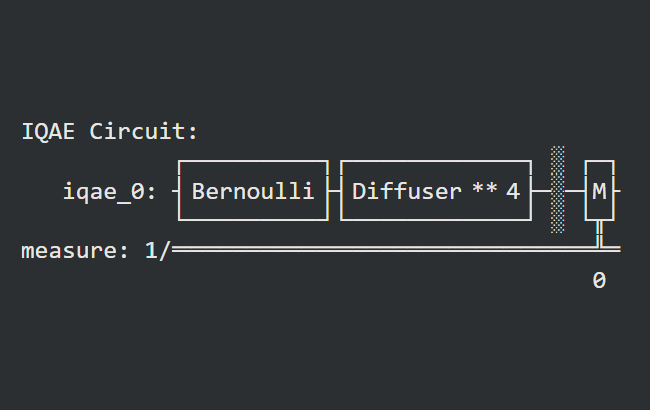Click wire between barrier and M gate

click(x=575, y=191)
